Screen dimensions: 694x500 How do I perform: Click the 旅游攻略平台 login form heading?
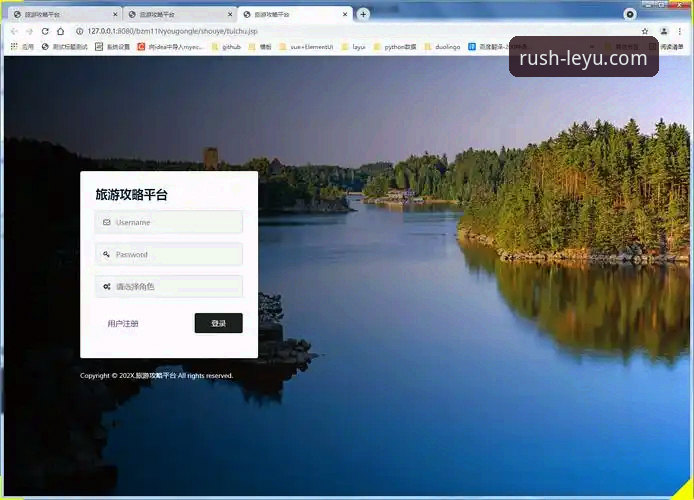[x=131, y=194]
